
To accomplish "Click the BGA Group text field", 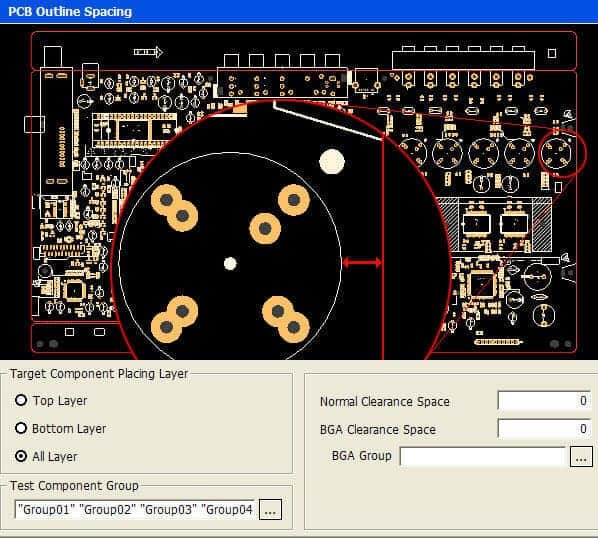I will [x=483, y=456].
